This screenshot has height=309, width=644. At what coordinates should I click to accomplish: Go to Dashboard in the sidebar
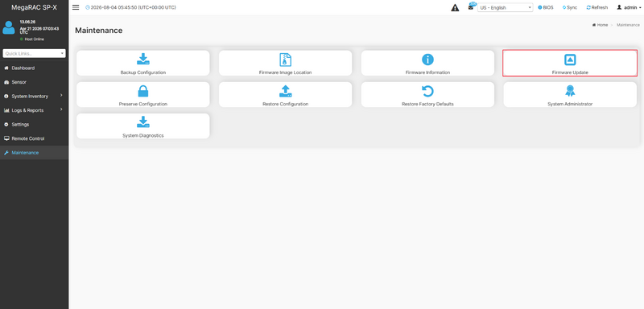pyautogui.click(x=34, y=68)
